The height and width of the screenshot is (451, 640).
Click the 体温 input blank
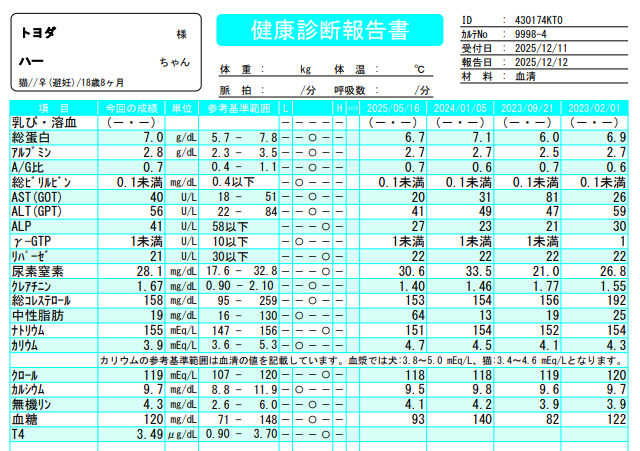[x=397, y=69]
